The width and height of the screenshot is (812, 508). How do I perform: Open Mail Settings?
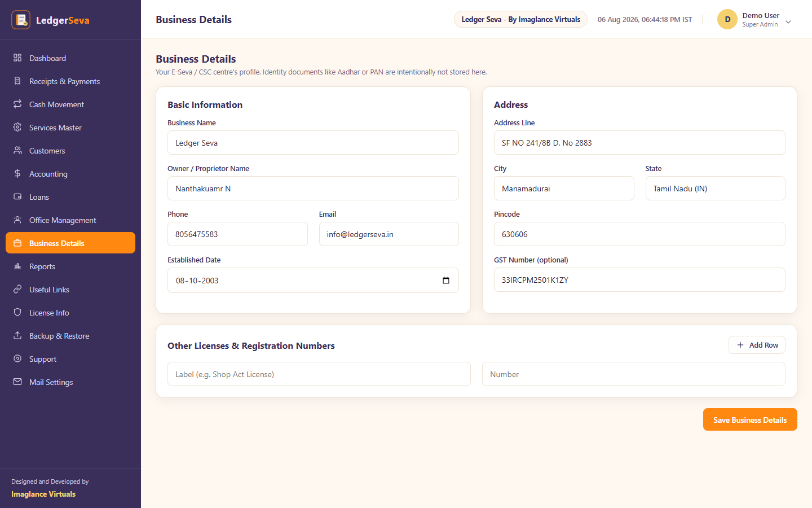pyautogui.click(x=70, y=382)
